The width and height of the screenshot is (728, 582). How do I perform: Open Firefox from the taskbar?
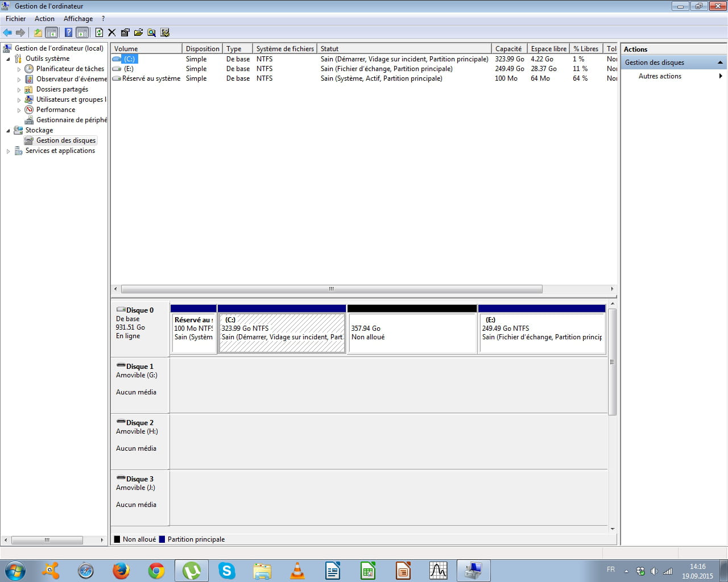121,571
